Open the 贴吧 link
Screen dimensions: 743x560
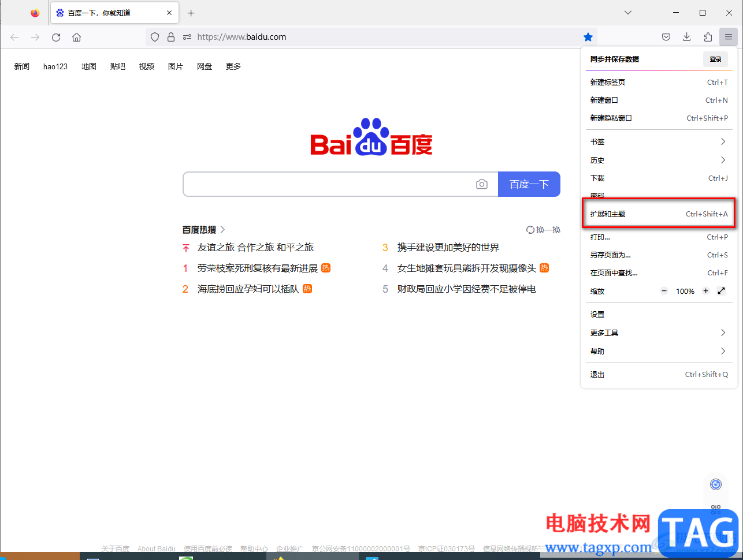pyautogui.click(x=118, y=66)
